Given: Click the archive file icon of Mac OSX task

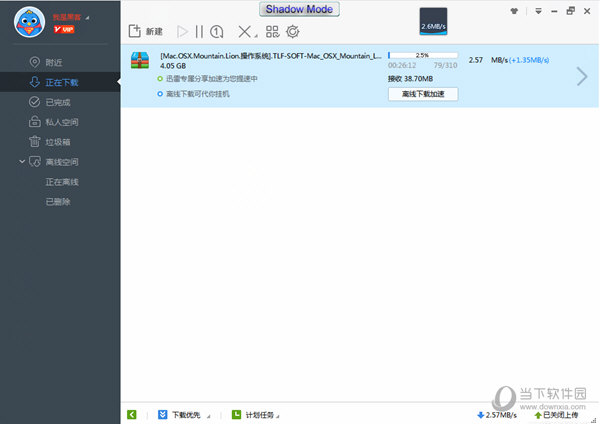Looking at the screenshot, I should pyautogui.click(x=140, y=60).
